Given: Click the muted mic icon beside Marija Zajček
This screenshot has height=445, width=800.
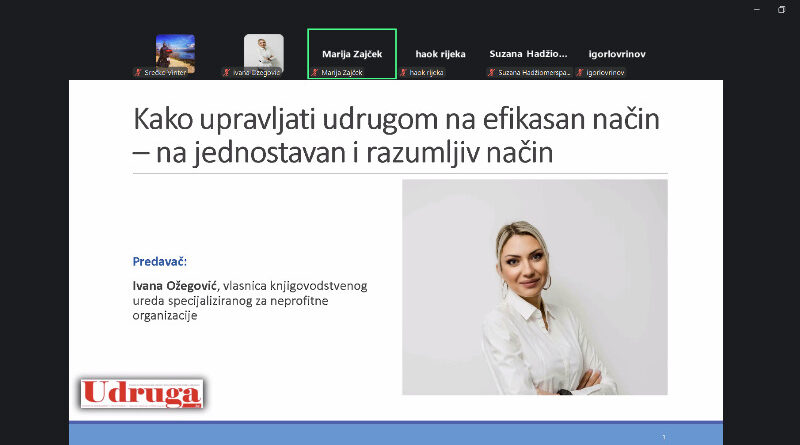Looking at the screenshot, I should (315, 73).
